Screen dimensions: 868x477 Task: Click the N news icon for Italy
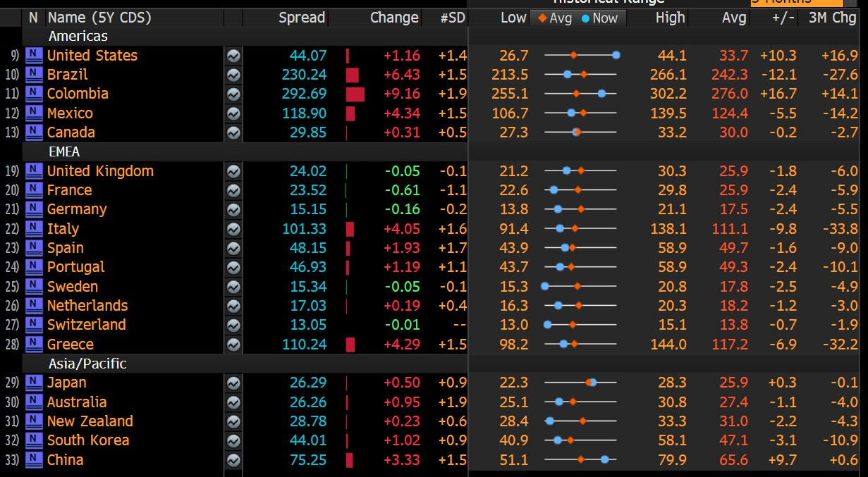pos(33,229)
